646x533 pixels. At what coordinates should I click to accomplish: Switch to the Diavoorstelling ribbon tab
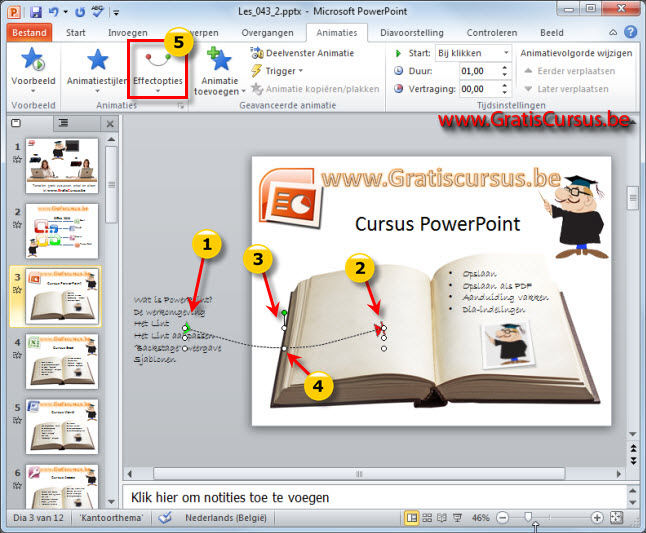pyautogui.click(x=412, y=33)
